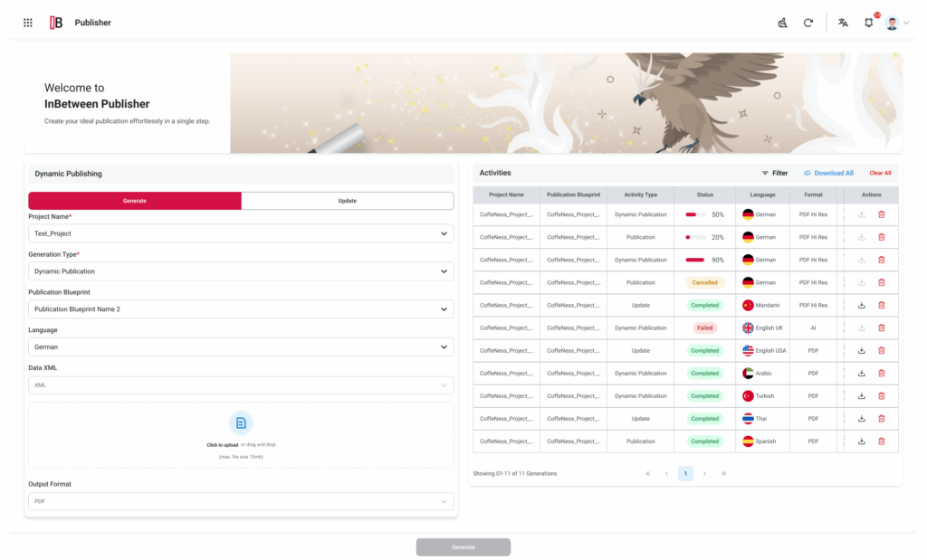Open the app launcher grid icon
Viewport: 927px width, 560px height.
point(27,23)
